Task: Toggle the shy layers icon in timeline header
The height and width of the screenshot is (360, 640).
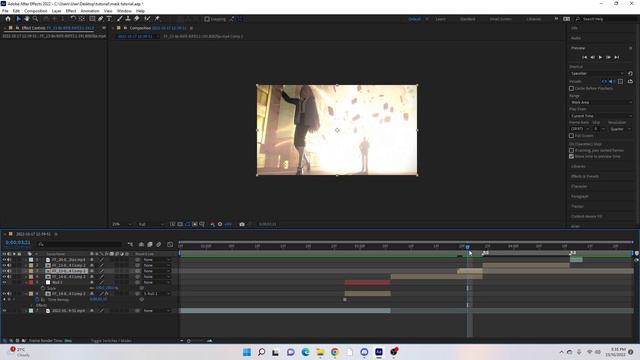Action: (x=141, y=244)
